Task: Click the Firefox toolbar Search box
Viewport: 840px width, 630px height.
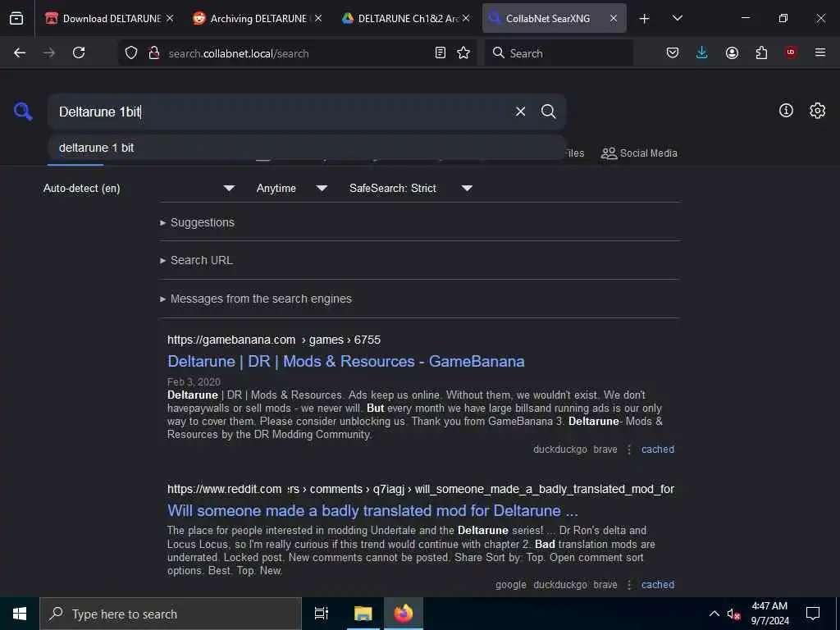Action: click(x=559, y=53)
